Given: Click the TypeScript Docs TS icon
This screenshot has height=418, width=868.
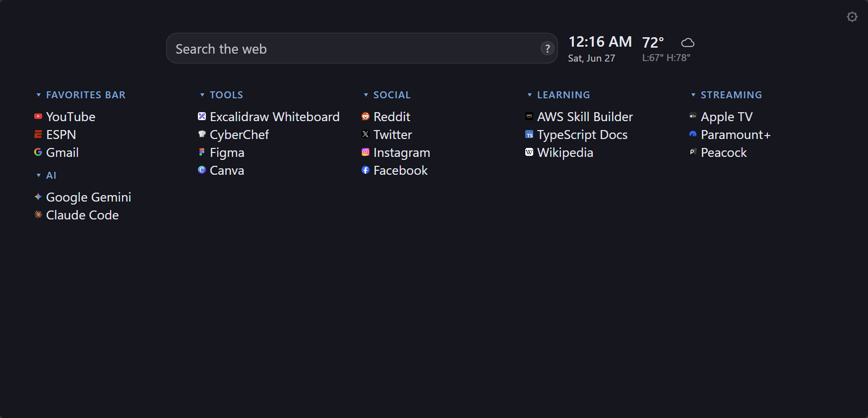Looking at the screenshot, I should (x=529, y=134).
